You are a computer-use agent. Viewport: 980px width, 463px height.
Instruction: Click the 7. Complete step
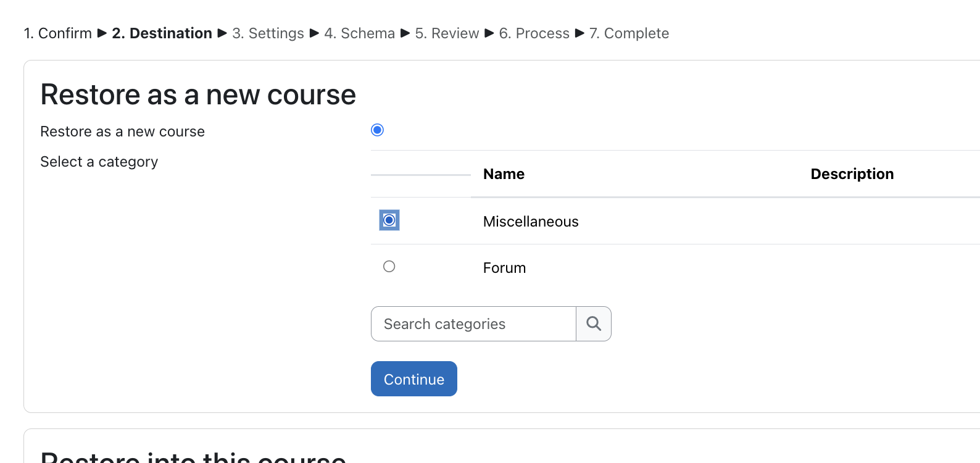click(629, 33)
